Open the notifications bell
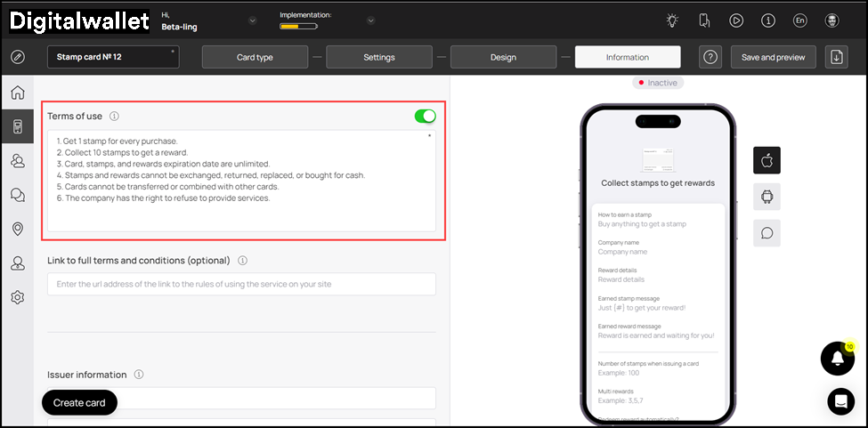 (x=837, y=358)
